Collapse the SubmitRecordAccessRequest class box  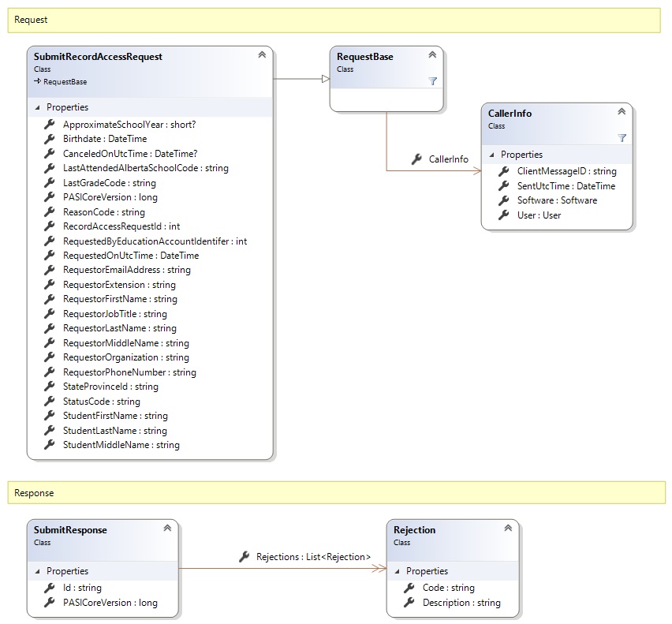pyautogui.click(x=261, y=55)
